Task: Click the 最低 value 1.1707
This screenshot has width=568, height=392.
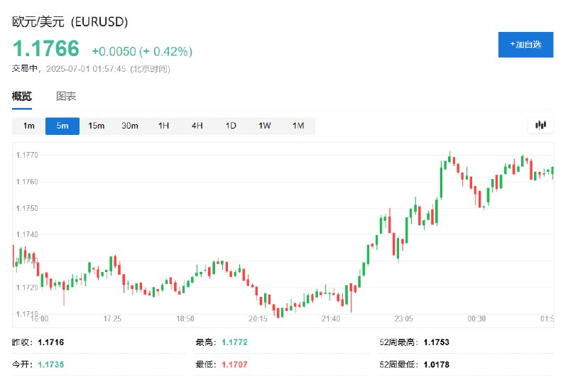Action: click(234, 364)
